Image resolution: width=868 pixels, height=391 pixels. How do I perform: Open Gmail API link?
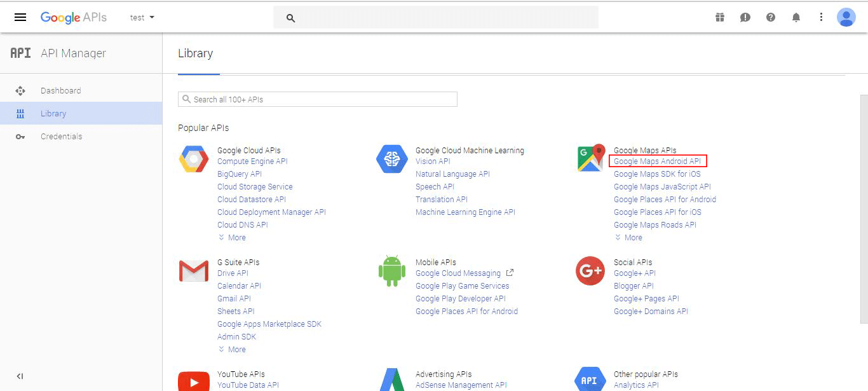[x=234, y=299]
